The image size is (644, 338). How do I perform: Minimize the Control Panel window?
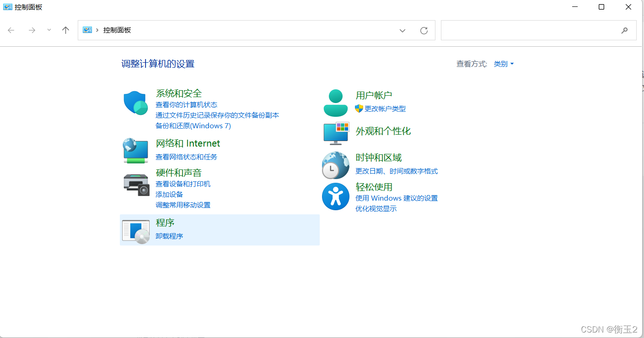coord(575,7)
